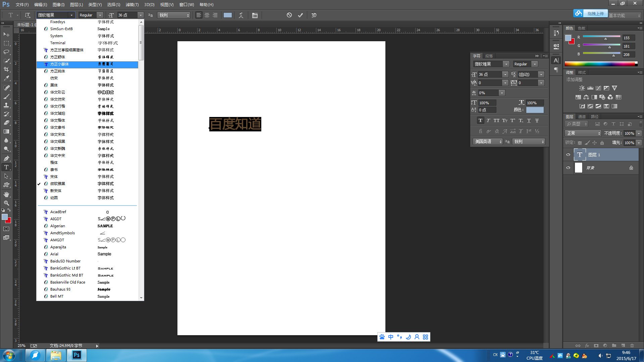
Task: Open the text color swatch in Character panel
Action: coord(535,110)
